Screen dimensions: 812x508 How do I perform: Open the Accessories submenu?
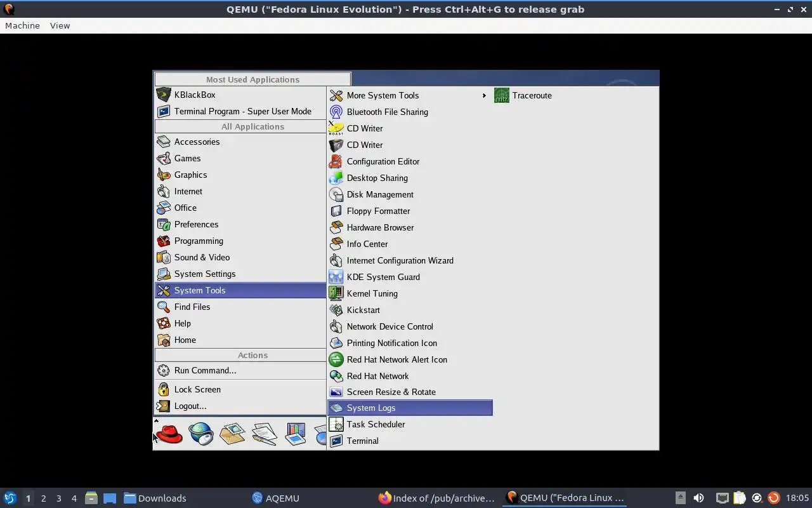[240, 142]
